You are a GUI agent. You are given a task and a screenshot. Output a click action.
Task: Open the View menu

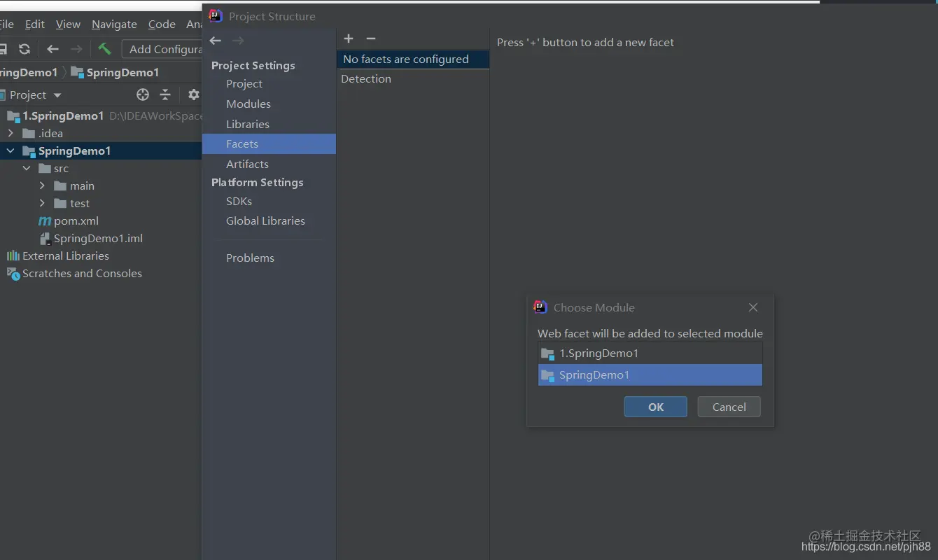click(x=68, y=24)
